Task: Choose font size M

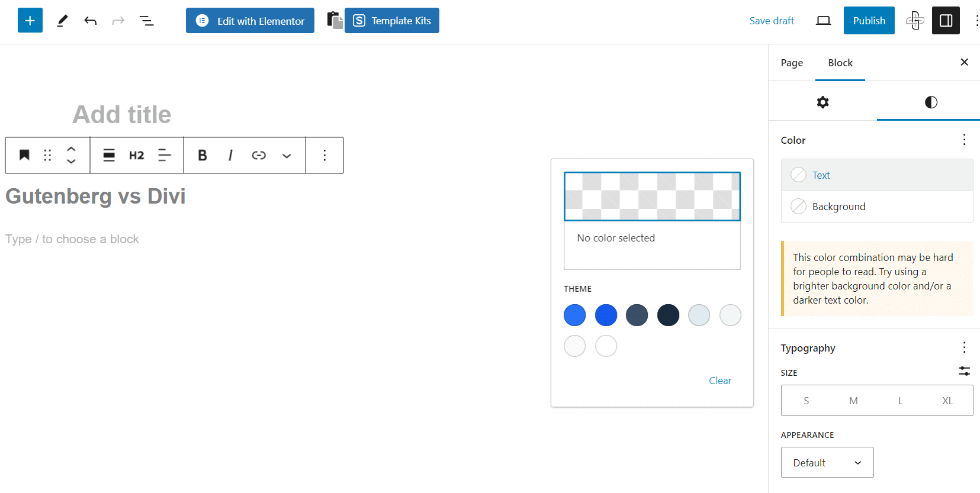Action: click(x=853, y=401)
